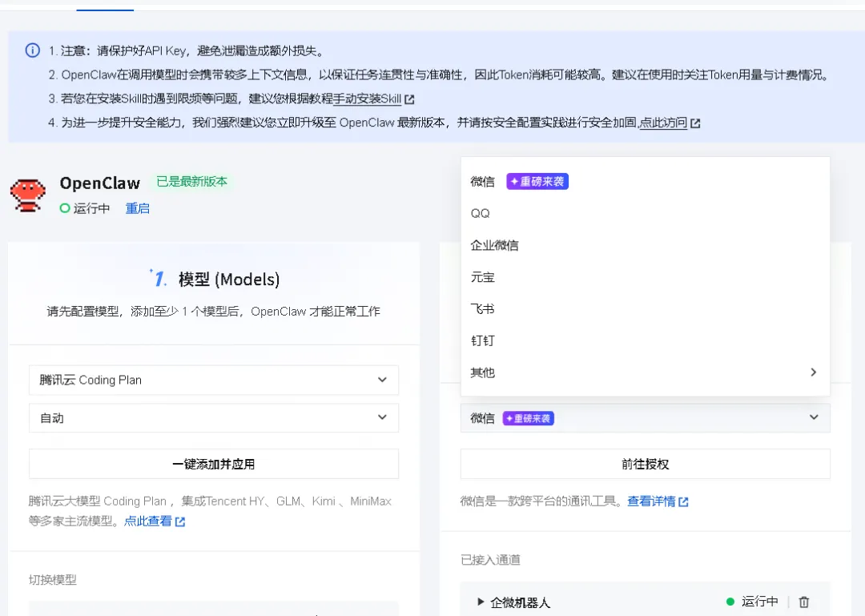Viewport: 865px width, 616px height.
Task: Click the 重磅来袭 badge in selected channel field
Action: coord(528,418)
